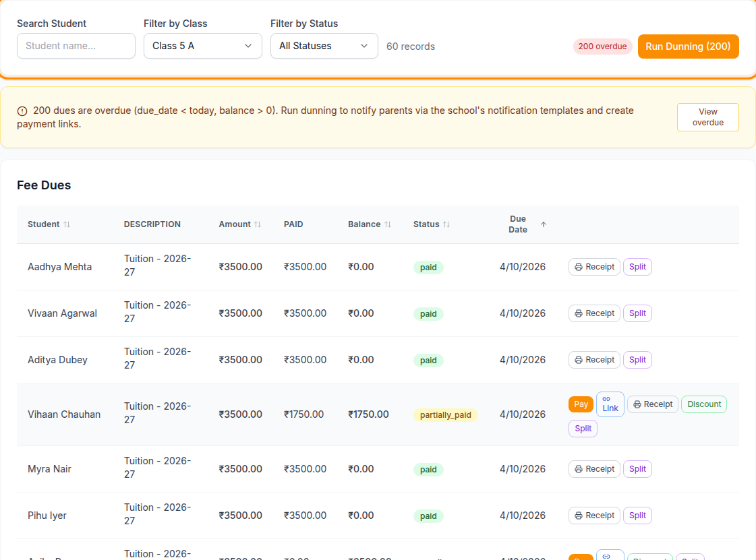Focus the Student name search field
The image size is (756, 560).
(76, 46)
